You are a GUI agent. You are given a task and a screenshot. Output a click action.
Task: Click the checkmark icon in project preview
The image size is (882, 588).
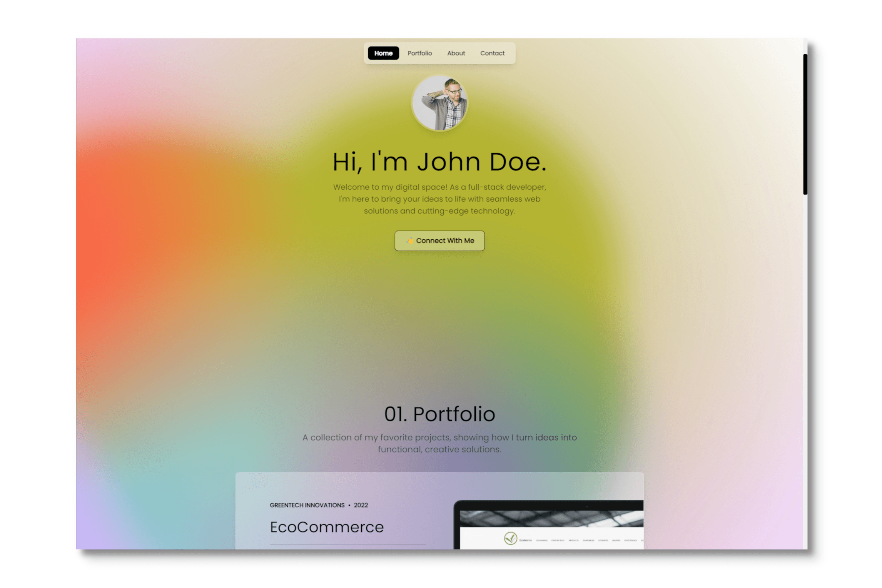pos(511,539)
